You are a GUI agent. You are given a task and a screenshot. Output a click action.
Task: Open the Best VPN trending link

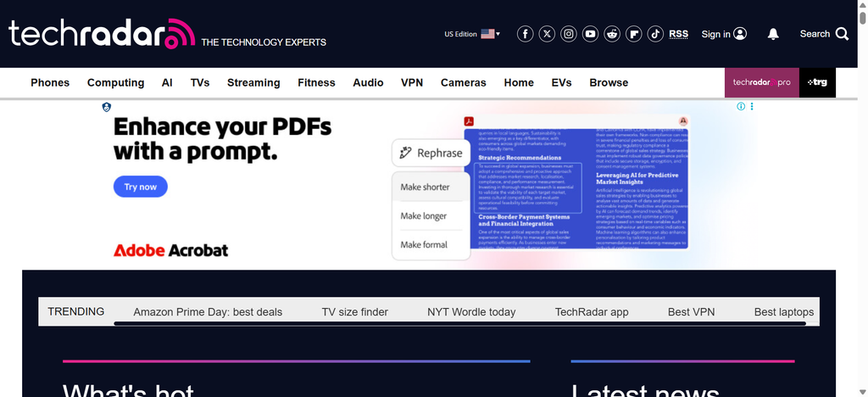tap(692, 311)
